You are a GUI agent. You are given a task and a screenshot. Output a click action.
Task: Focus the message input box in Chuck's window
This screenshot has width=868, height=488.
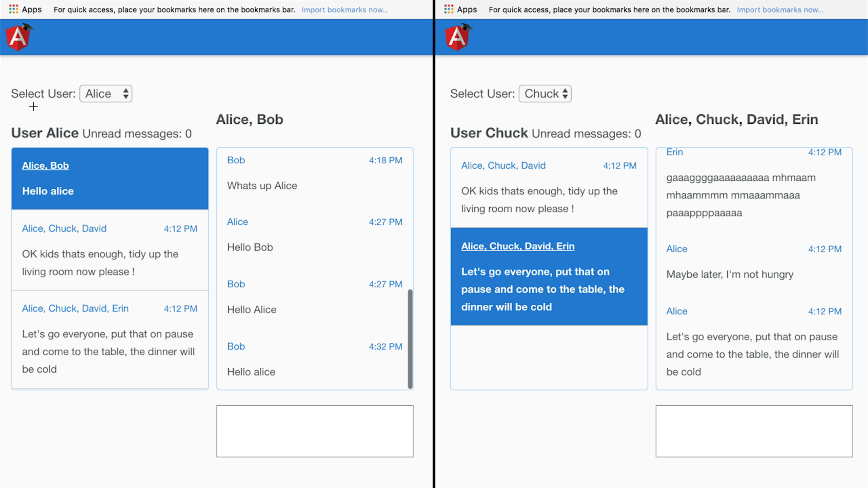click(x=754, y=431)
